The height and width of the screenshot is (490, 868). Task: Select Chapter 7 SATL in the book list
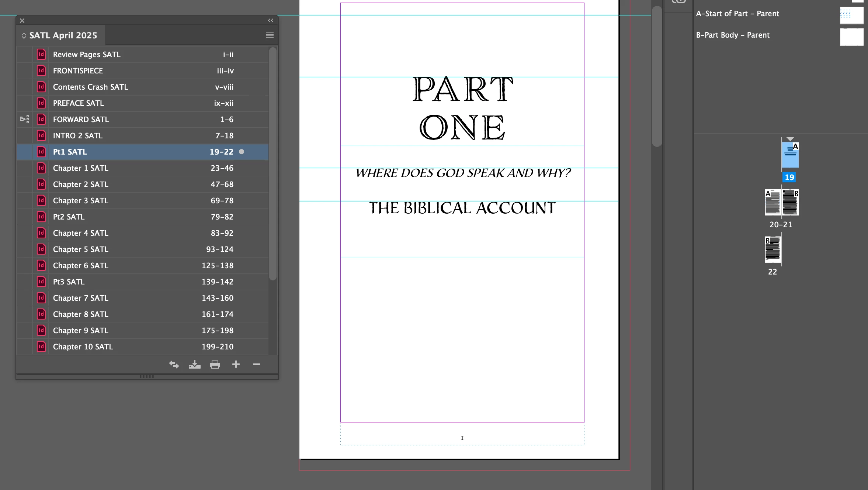tap(81, 298)
